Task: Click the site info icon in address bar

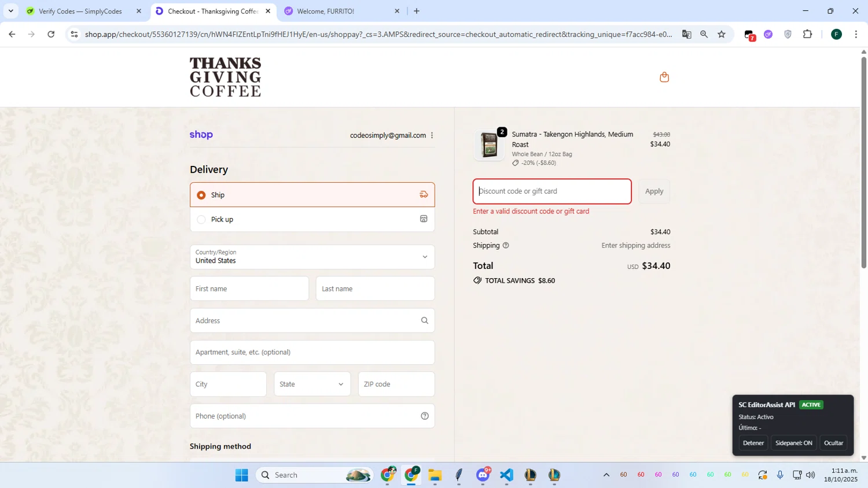Action: click(x=74, y=34)
